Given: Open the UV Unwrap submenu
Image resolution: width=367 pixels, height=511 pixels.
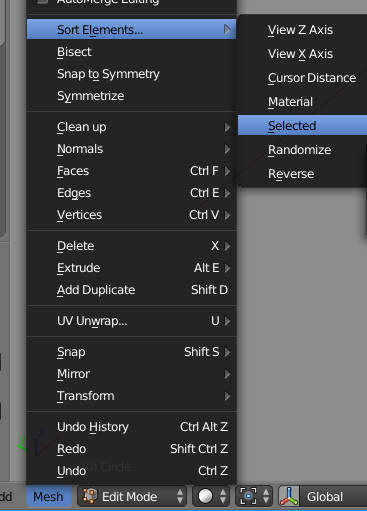Looking at the screenshot, I should [x=131, y=321].
